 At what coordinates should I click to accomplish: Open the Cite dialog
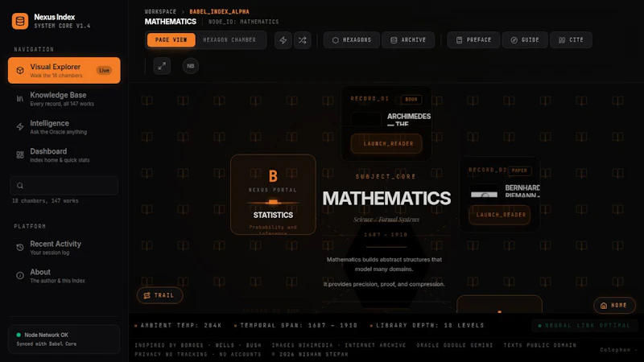click(x=571, y=39)
